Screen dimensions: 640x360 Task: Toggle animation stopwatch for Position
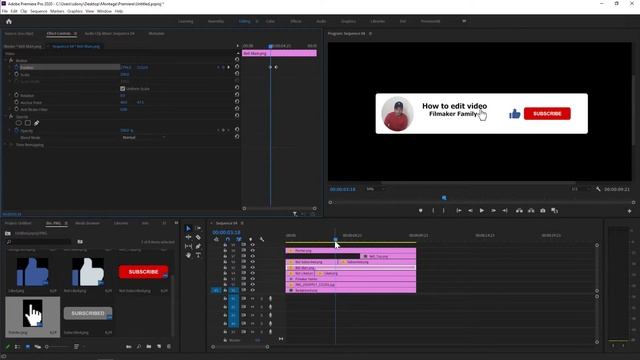coord(16,67)
